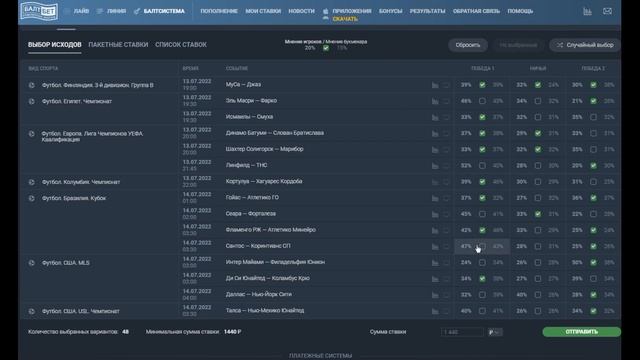Open the Лайв section
640x360 pixels.
[x=81, y=11]
